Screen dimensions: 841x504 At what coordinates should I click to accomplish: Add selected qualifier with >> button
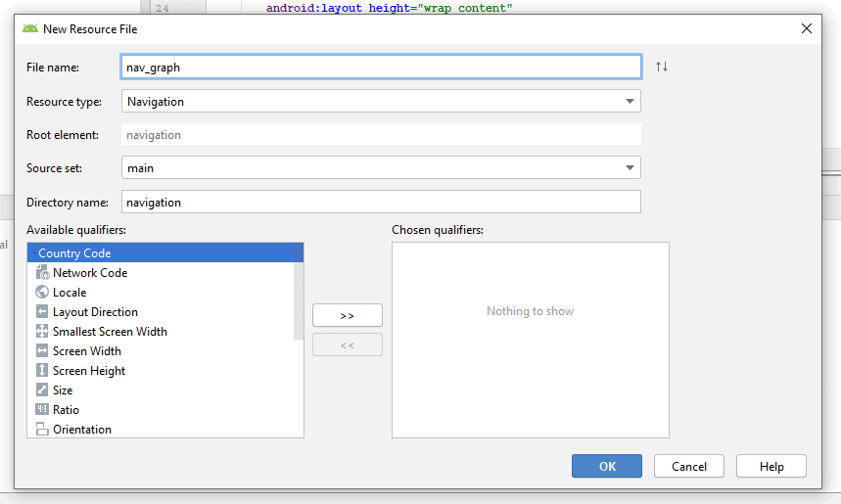[x=348, y=315]
